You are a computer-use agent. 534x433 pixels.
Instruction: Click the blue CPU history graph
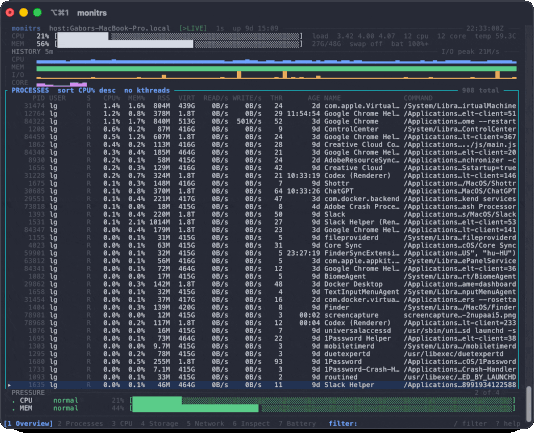(x=277, y=61)
